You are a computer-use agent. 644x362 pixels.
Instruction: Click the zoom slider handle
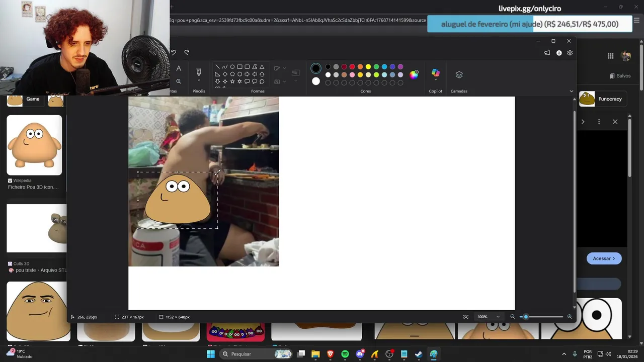[526, 317]
